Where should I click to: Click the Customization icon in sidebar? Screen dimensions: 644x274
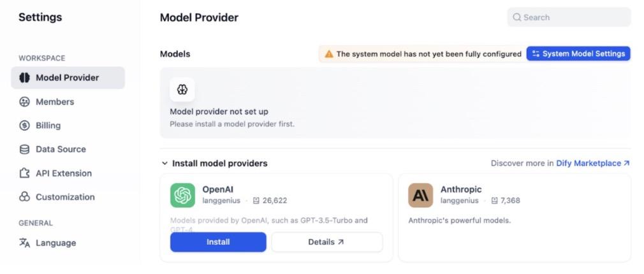(25, 197)
